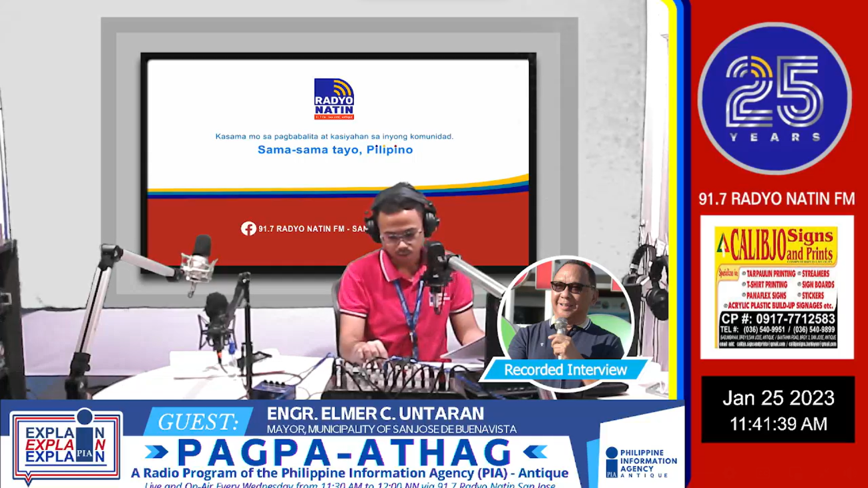Click 'STREAMERS' in the ad
This screenshot has width=868, height=488.
815,274
